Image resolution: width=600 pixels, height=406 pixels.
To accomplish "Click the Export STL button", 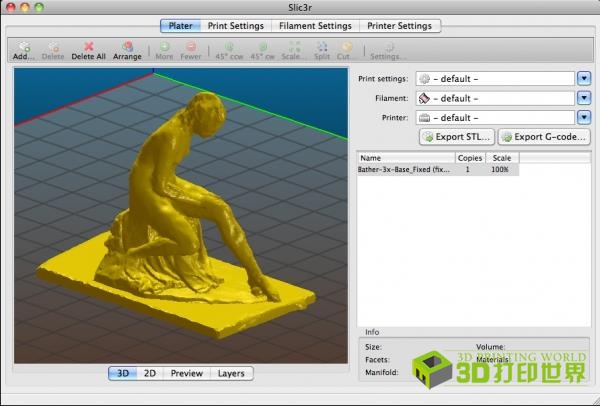I will click(457, 137).
